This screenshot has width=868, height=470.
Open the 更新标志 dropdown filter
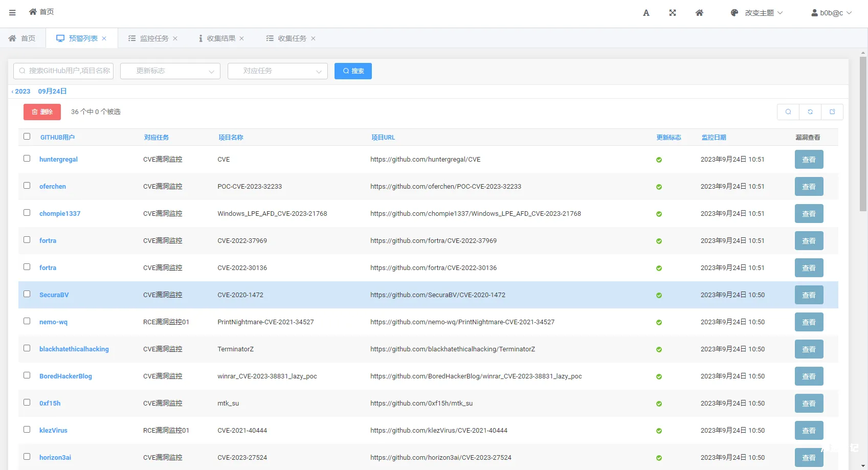(170, 71)
